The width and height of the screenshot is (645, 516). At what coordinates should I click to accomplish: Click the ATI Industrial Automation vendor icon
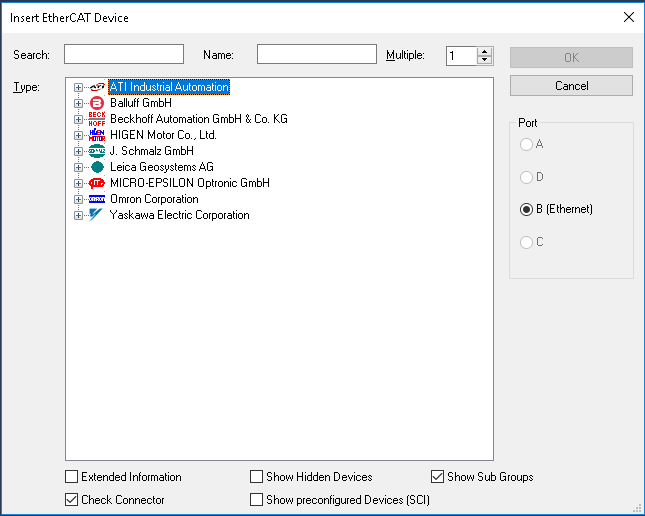coord(97,87)
